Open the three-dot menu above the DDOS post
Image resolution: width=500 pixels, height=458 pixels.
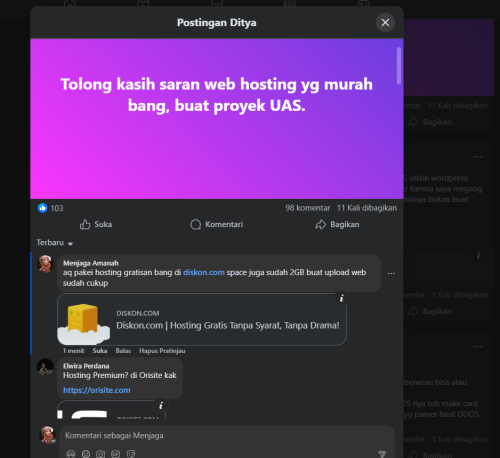click(478, 347)
